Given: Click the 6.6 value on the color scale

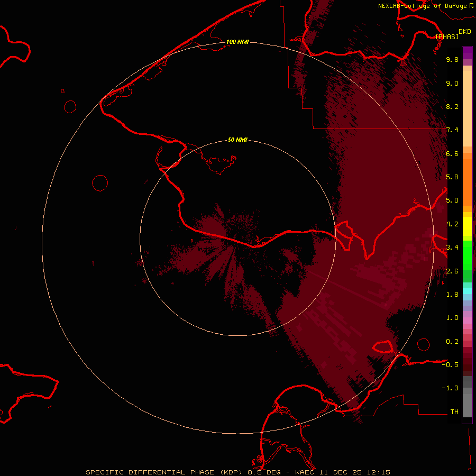Looking at the screenshot, I should click(452, 153).
